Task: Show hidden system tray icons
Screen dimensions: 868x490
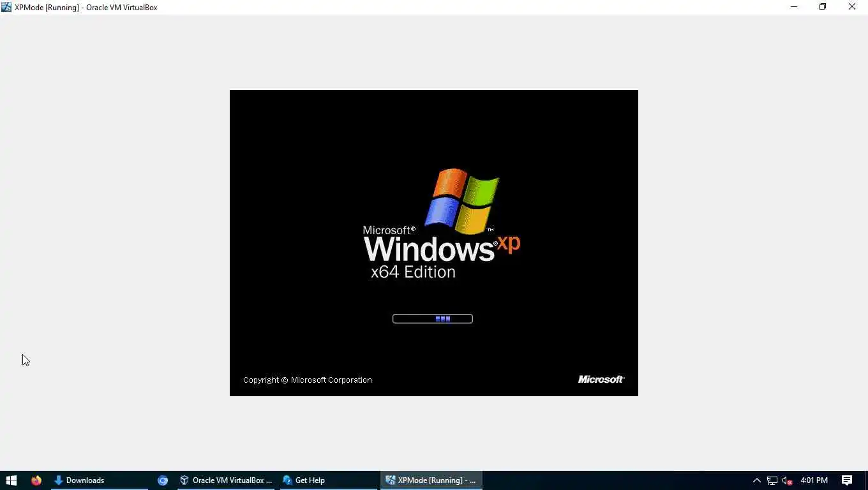Action: click(x=757, y=480)
